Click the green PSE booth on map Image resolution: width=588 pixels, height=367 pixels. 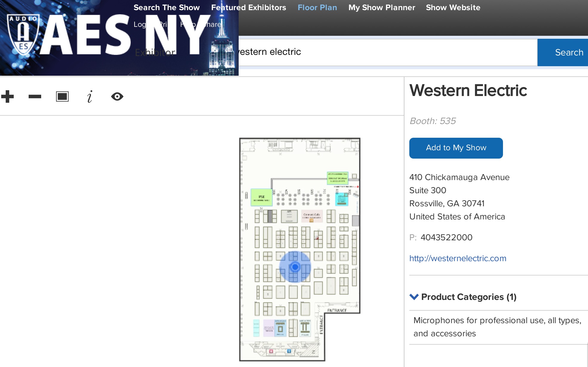click(x=262, y=197)
